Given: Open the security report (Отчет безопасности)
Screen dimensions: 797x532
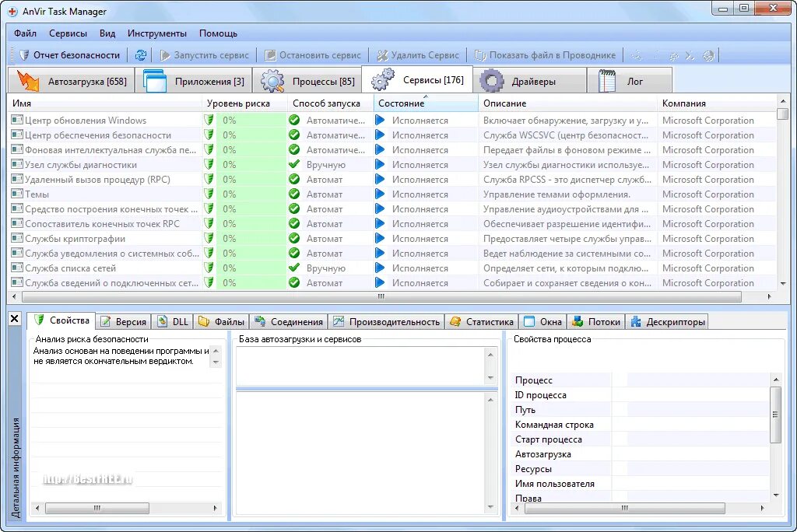Looking at the screenshot, I should coord(69,55).
